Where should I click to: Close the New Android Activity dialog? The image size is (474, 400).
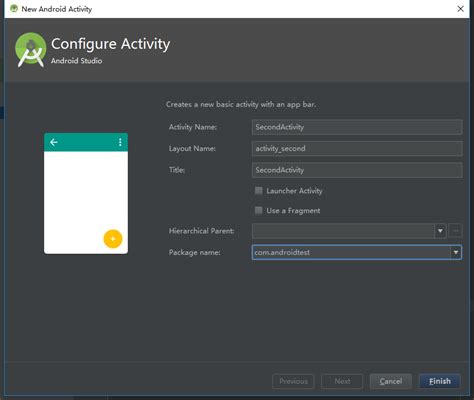pyautogui.click(x=460, y=9)
